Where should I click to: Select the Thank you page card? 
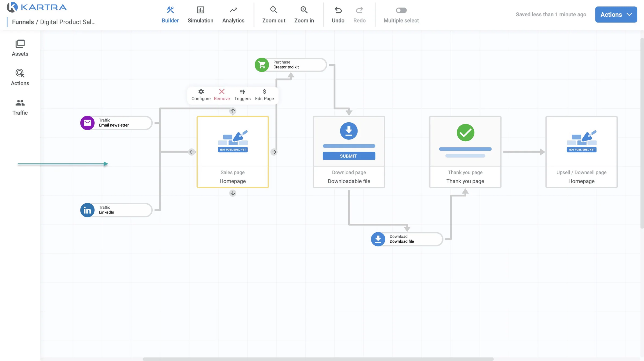pos(465,152)
